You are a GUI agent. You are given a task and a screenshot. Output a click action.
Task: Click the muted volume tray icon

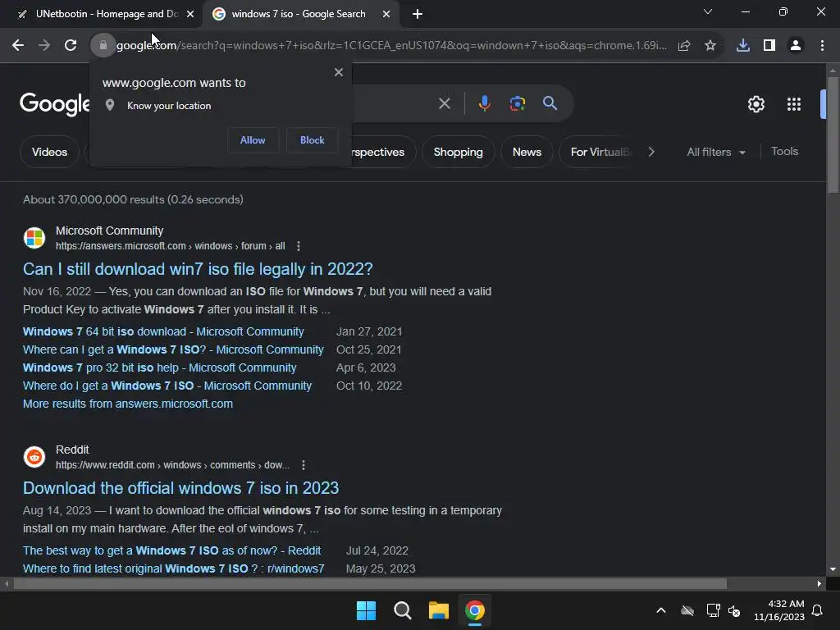[x=734, y=610]
